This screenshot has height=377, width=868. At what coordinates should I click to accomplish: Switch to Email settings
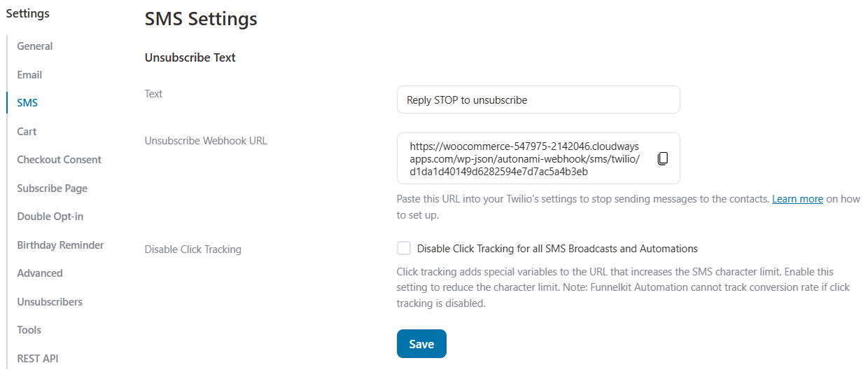29,74
